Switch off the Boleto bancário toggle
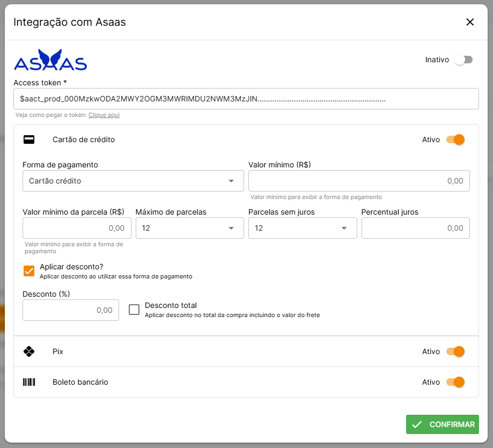Image resolution: width=493 pixels, height=448 pixels. pos(455,382)
